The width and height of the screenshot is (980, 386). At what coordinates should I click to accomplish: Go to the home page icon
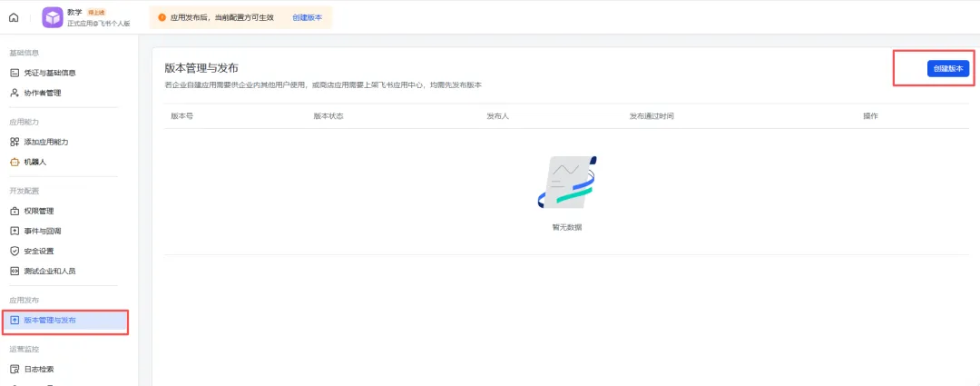14,17
